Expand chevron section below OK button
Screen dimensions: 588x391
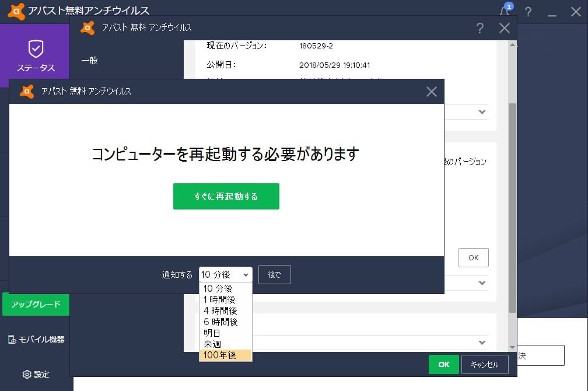pyautogui.click(x=482, y=283)
